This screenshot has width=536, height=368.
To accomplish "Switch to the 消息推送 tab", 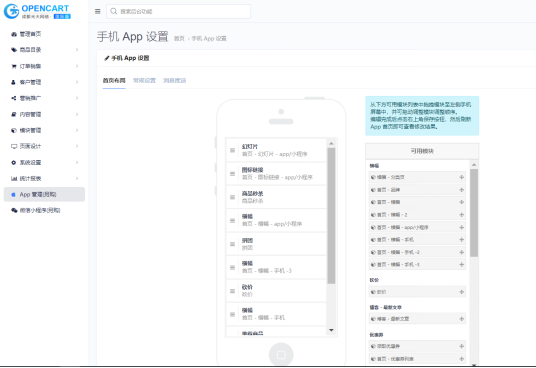I will pyautogui.click(x=175, y=81).
